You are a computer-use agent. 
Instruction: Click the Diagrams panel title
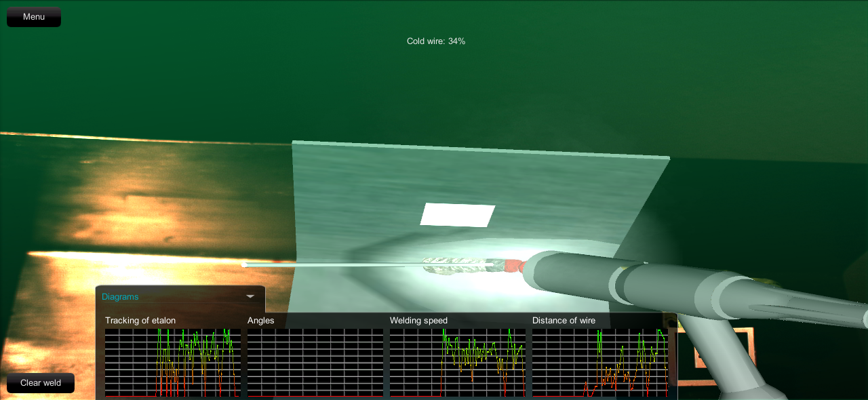pos(120,297)
